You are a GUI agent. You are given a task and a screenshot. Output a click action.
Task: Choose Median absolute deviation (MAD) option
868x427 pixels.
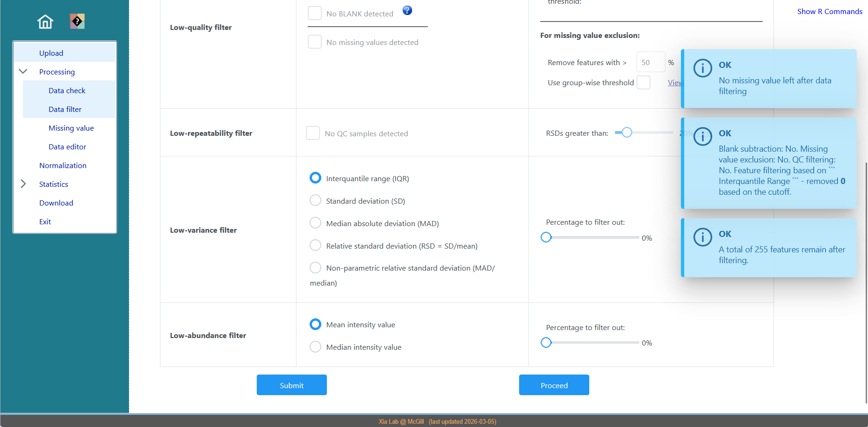(x=316, y=223)
